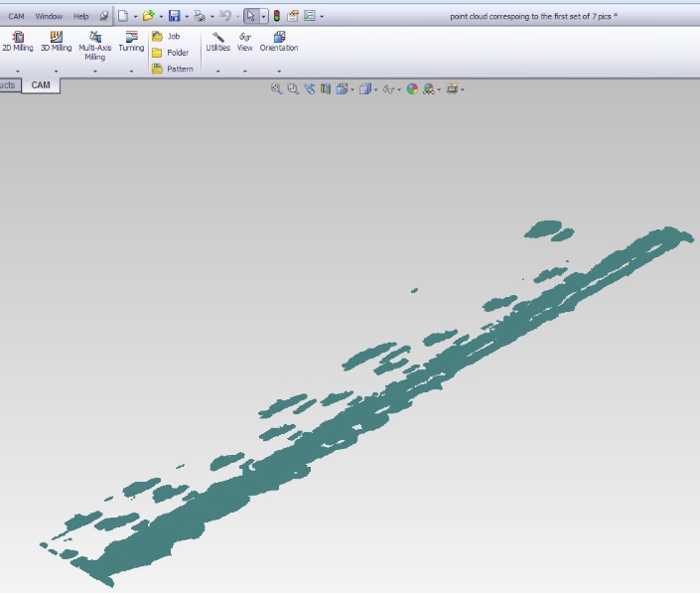The image size is (700, 593).
Task: Click the Display Style box icon
Action: 364,89
